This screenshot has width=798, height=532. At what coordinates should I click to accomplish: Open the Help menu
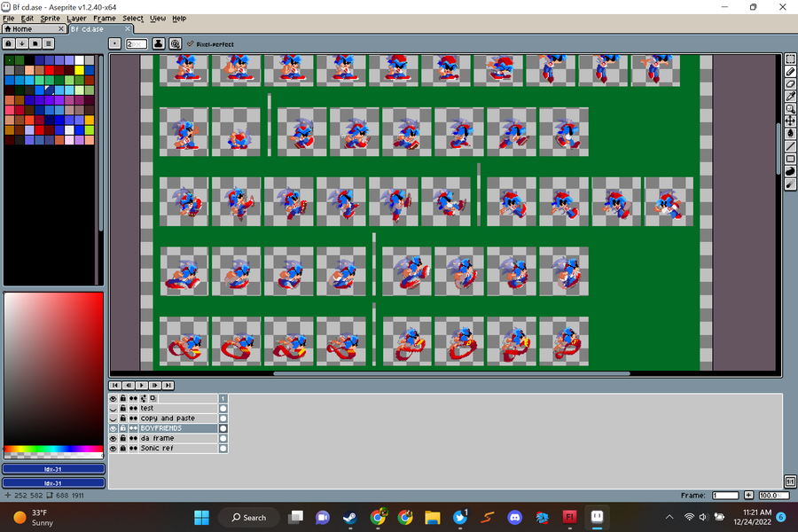click(179, 19)
